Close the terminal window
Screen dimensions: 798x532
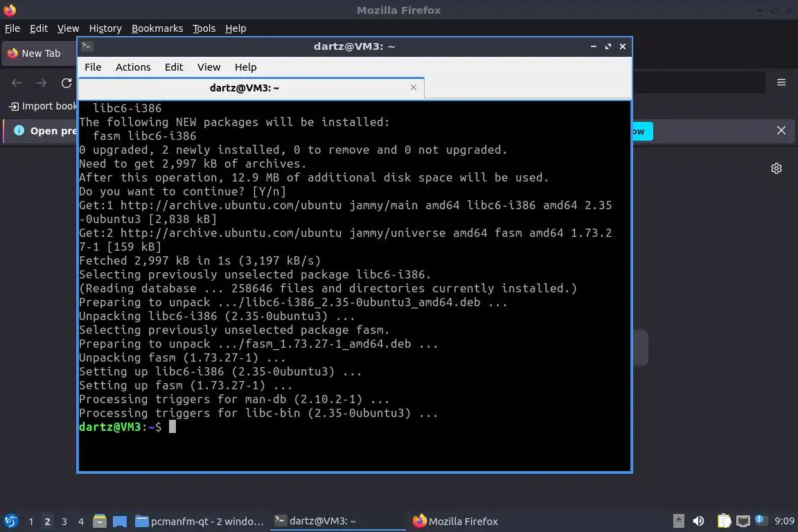(623, 46)
